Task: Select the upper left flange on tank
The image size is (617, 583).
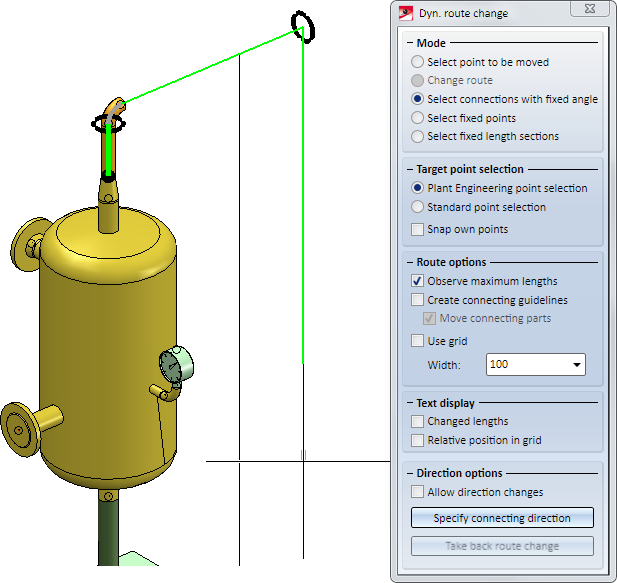Action: point(30,244)
